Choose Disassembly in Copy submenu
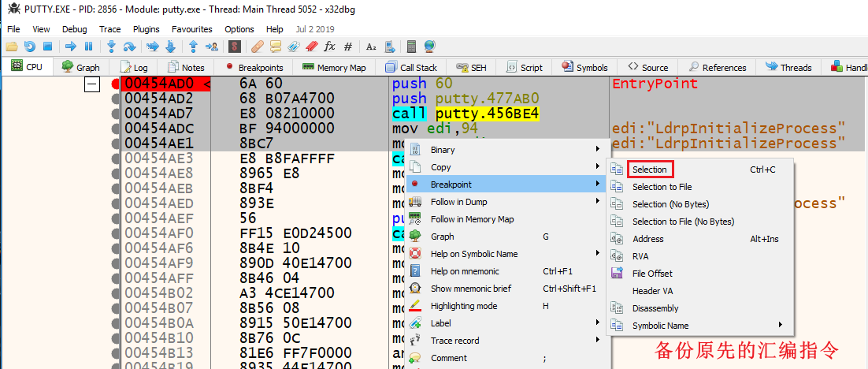The width and height of the screenshot is (868, 369). tap(699, 308)
